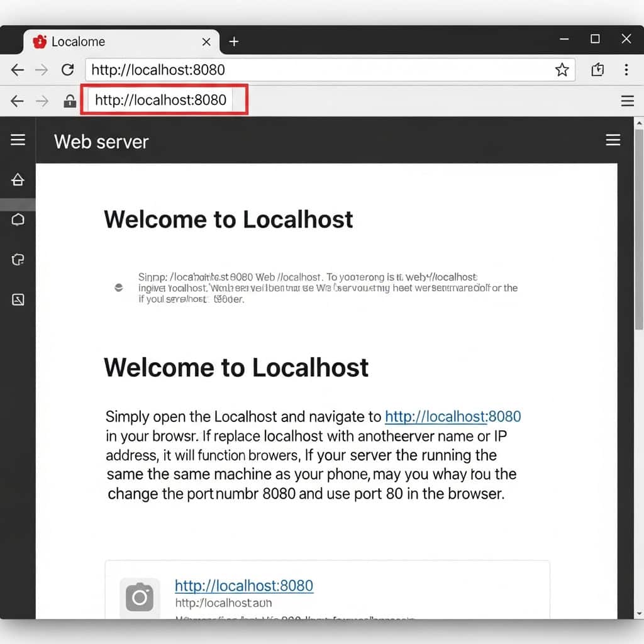Viewport: 644px width, 644px height.
Task: Click the camera icon in the bottom card
Action: pos(140,596)
